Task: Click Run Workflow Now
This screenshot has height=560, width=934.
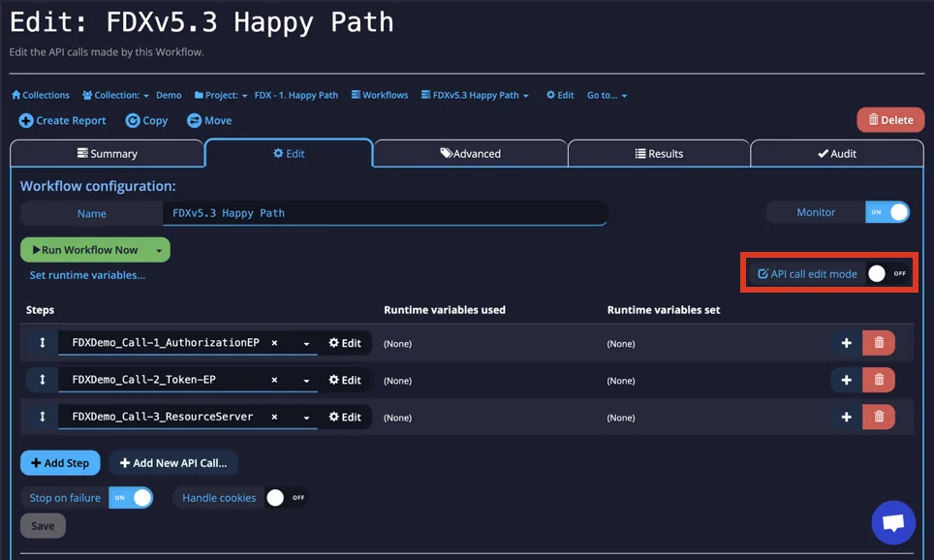Action: (85, 250)
